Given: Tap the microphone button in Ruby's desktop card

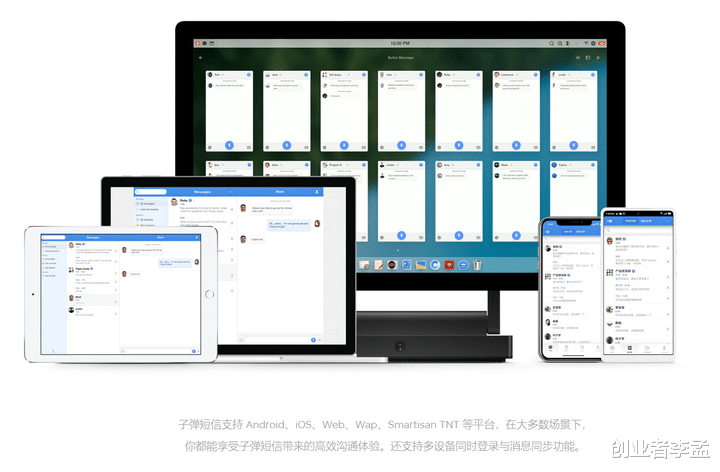Looking at the screenshot, I should coord(459,146).
